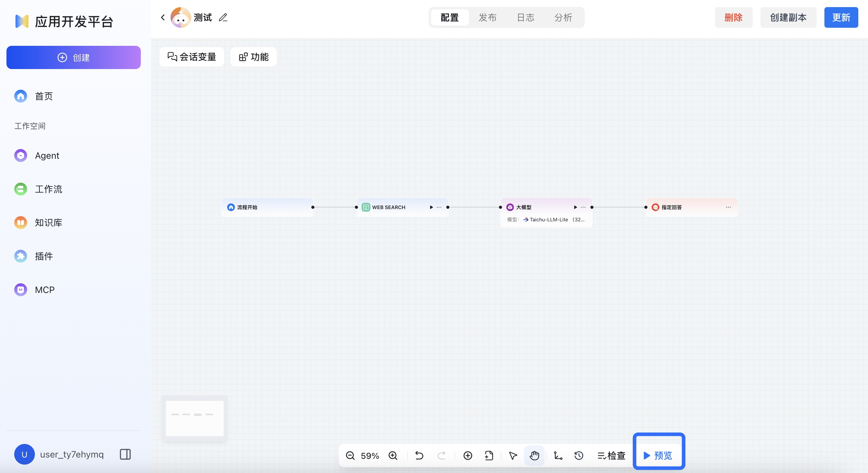The image size is (868, 473).
Task: Collapse the left sidebar panel
Action: (x=125, y=454)
